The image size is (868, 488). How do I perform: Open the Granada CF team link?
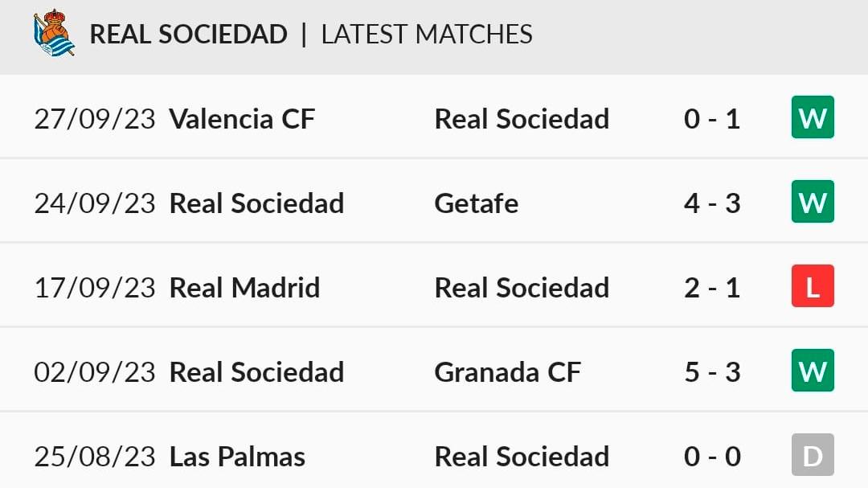pos(508,371)
